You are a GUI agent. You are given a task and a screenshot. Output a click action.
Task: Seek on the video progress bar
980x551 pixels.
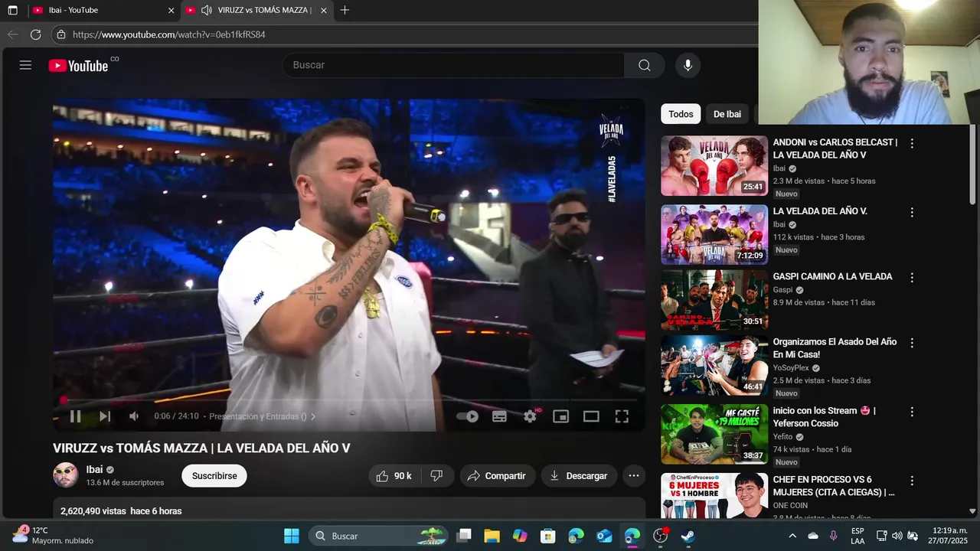[x=348, y=399]
